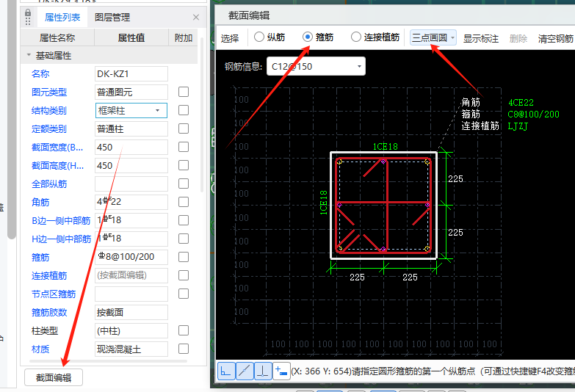
Task: Click the 柱类型 (中柱) field
Action: [131, 331]
